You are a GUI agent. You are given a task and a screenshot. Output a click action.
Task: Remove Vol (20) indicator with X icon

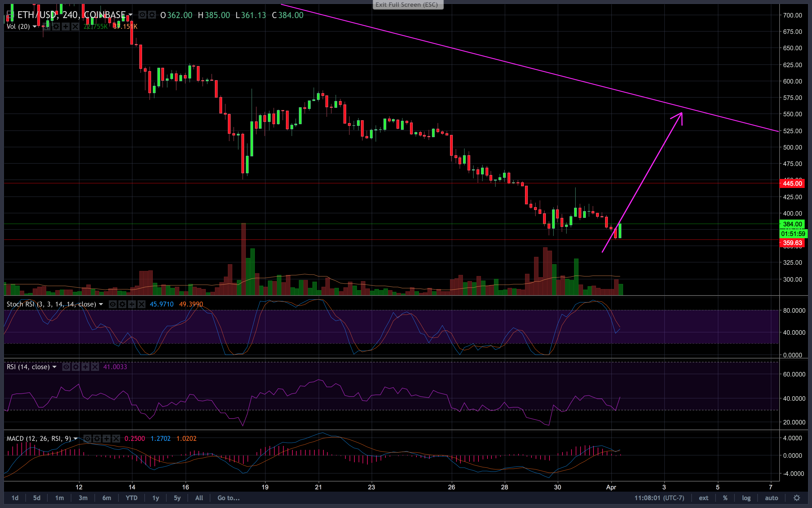(75, 26)
